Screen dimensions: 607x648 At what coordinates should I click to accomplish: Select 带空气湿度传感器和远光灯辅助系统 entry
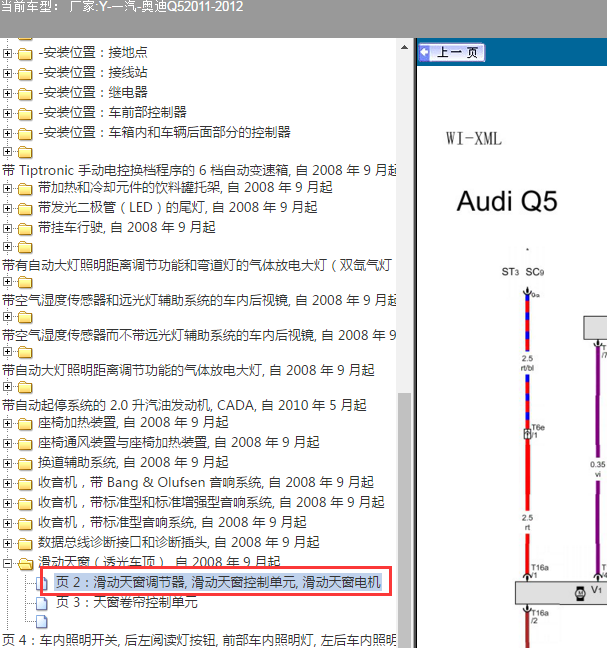[x=199, y=300]
